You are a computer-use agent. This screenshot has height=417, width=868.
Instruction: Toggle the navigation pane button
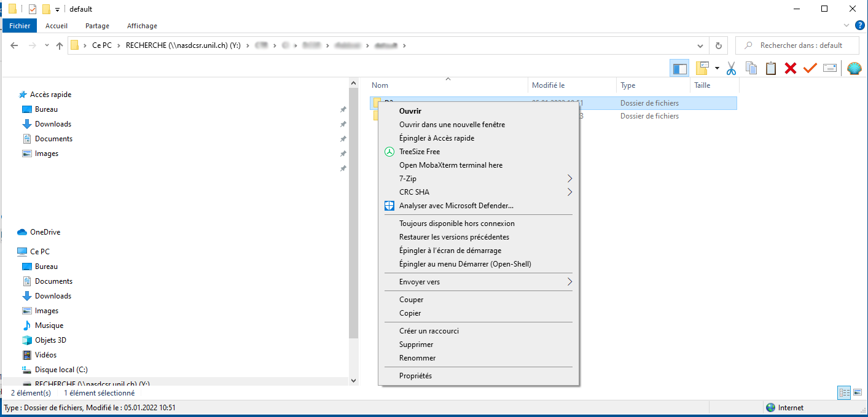click(x=679, y=68)
